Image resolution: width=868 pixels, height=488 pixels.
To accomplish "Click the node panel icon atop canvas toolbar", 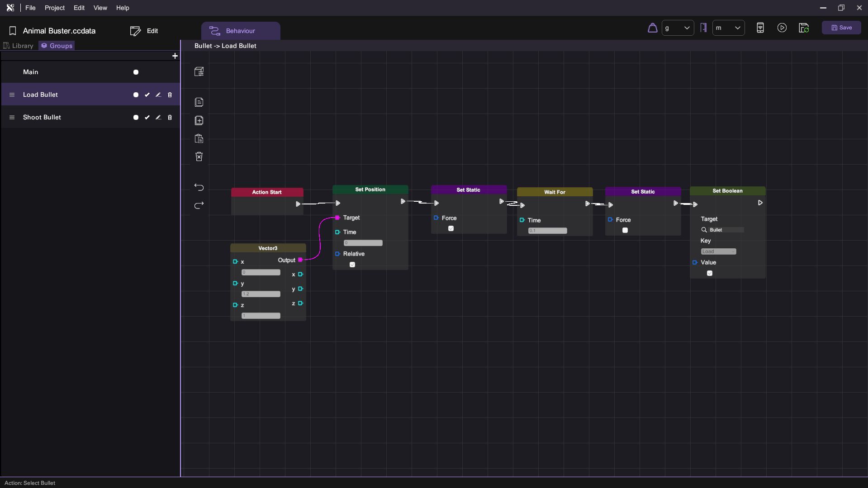I will tap(199, 71).
